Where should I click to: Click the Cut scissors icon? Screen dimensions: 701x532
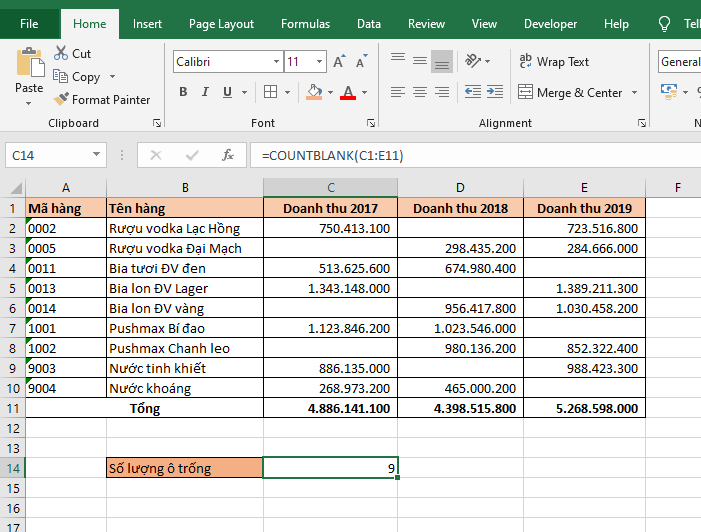(60, 54)
